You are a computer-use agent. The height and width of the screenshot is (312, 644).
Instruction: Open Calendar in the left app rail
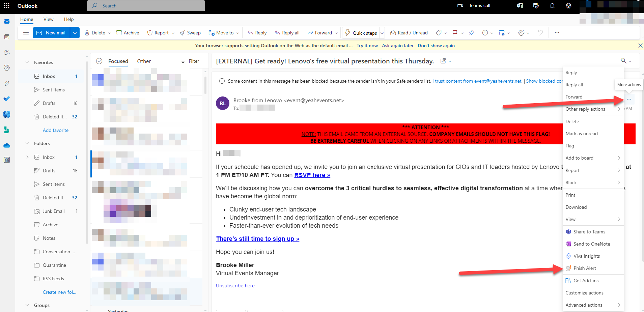(x=7, y=37)
